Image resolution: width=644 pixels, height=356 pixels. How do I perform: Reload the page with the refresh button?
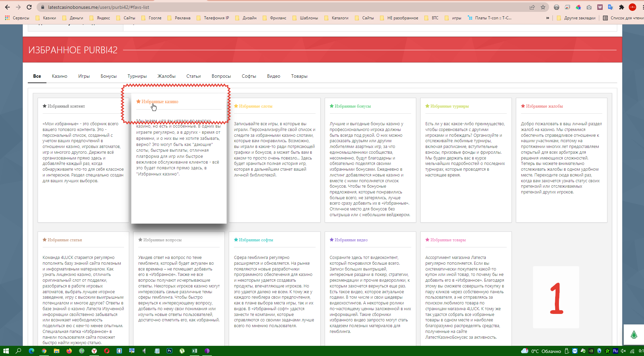(x=29, y=7)
